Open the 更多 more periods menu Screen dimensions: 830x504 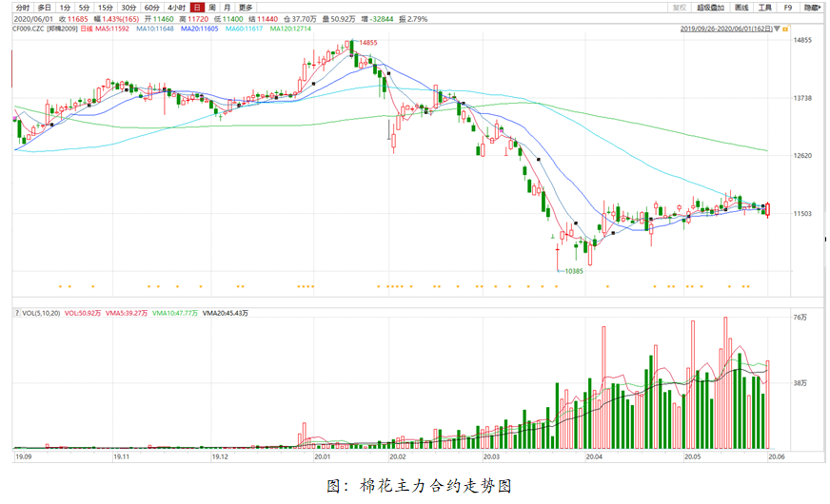tap(247, 8)
